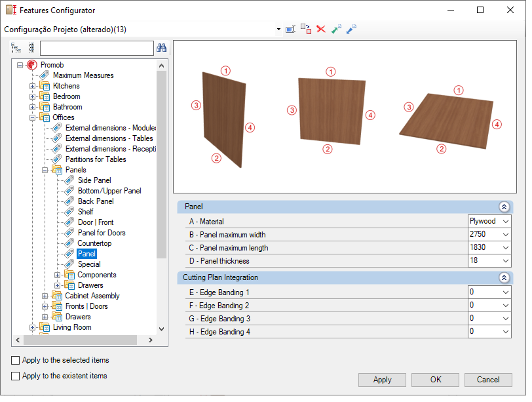Select Panel for Doors tree item
This screenshot has height=402, width=532.
pos(102,233)
